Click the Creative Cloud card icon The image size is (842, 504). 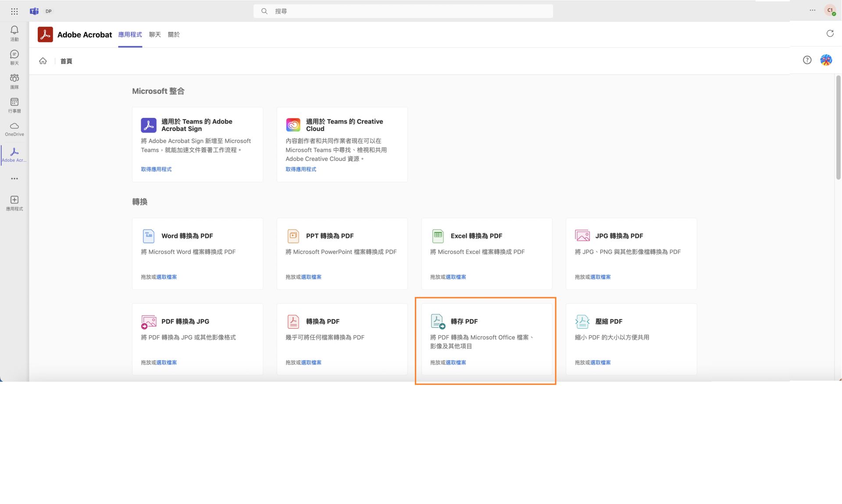pyautogui.click(x=293, y=125)
